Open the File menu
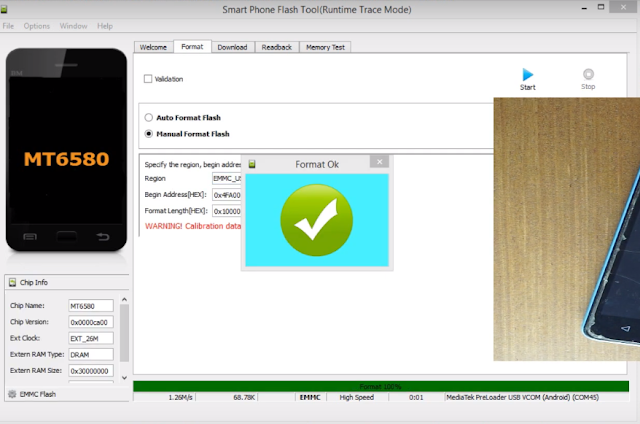The height and width of the screenshot is (424, 640). [8, 26]
